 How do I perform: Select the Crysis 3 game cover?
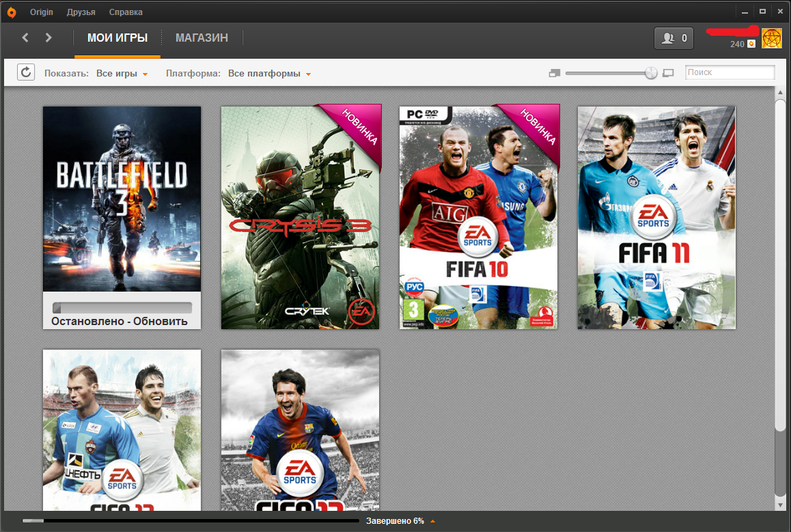coord(300,218)
